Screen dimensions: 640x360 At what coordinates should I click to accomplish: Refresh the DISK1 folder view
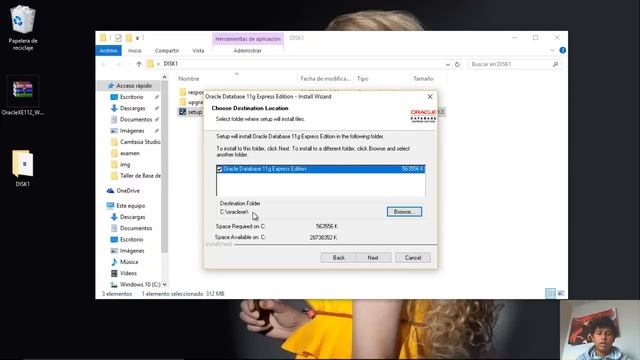coord(457,64)
